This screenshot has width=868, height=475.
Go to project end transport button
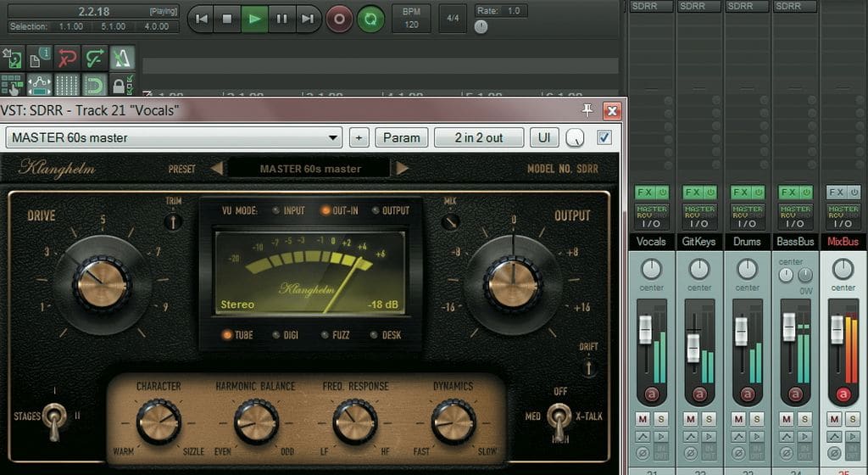click(x=308, y=19)
